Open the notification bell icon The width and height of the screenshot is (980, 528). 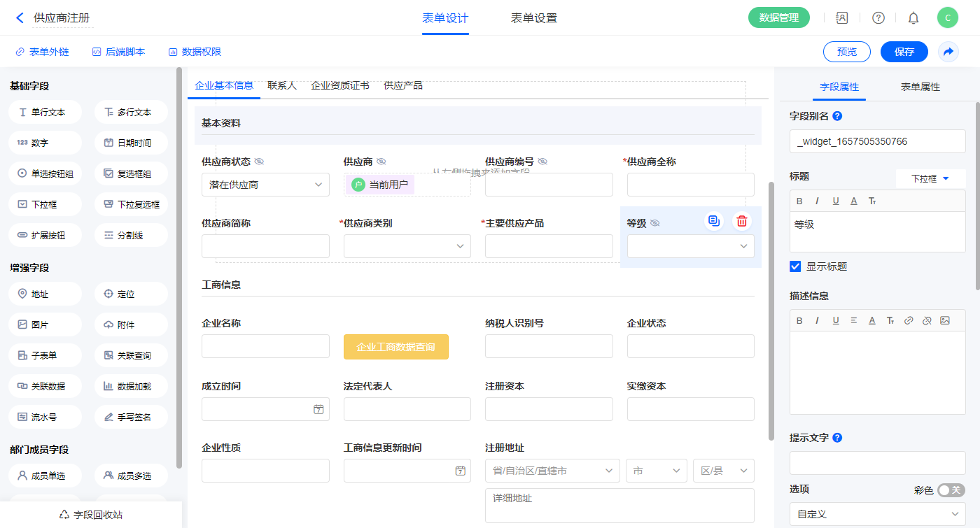pos(913,18)
